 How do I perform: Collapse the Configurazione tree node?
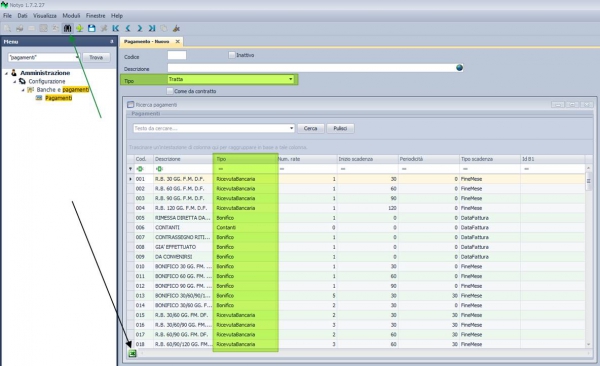tap(15, 82)
